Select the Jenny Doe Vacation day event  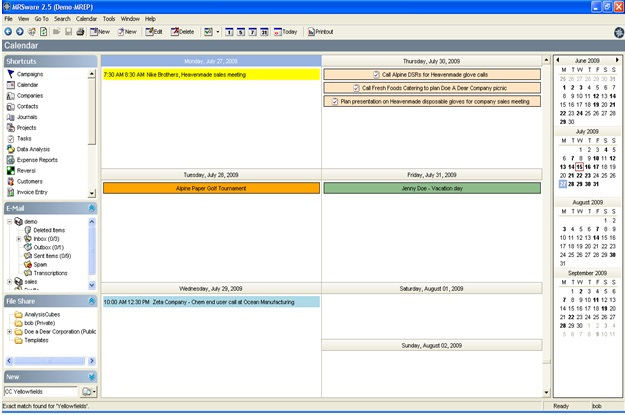coord(432,188)
